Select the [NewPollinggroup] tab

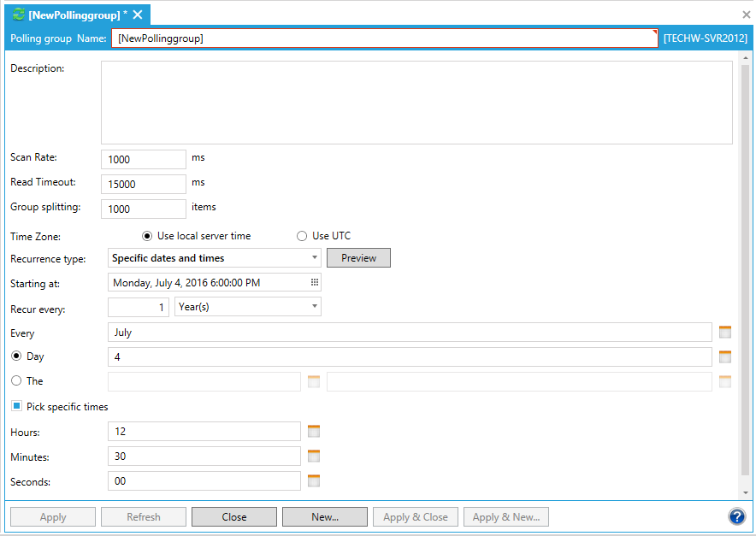[x=73, y=15]
